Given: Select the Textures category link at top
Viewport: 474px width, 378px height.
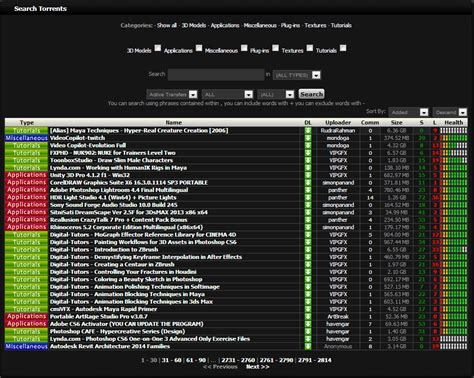Looking at the screenshot, I should point(315,25).
